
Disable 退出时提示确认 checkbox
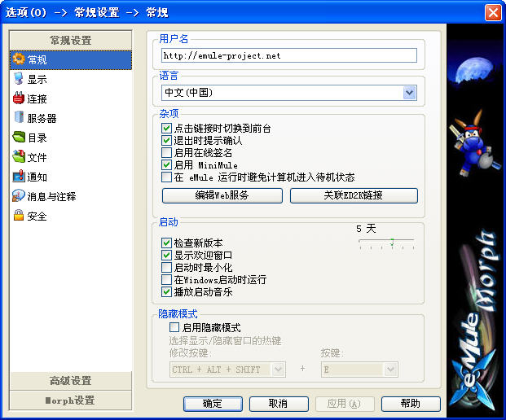coord(167,140)
